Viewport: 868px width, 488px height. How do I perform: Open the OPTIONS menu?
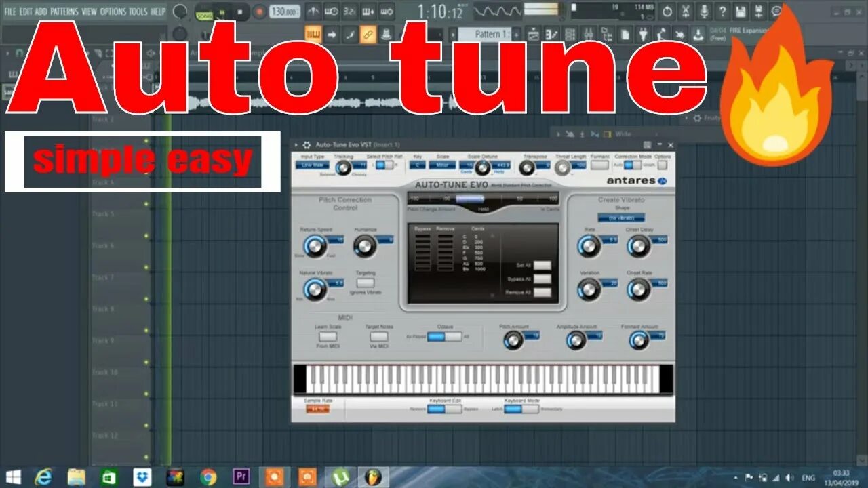pyautogui.click(x=113, y=12)
